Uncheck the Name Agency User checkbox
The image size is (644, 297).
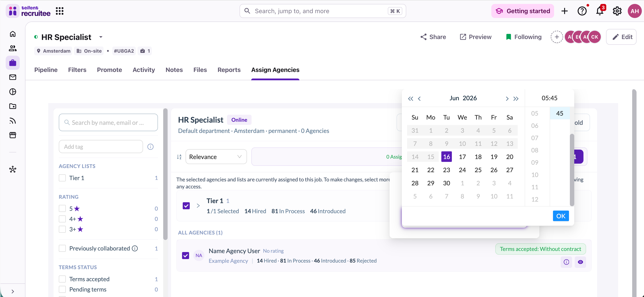tap(186, 256)
